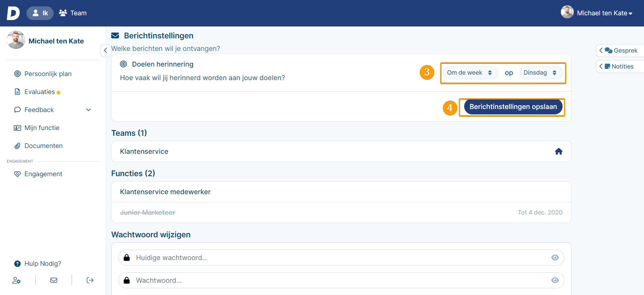The width and height of the screenshot is (644, 295).
Task: Select Klantenservice medewerker function row
Action: (x=341, y=192)
